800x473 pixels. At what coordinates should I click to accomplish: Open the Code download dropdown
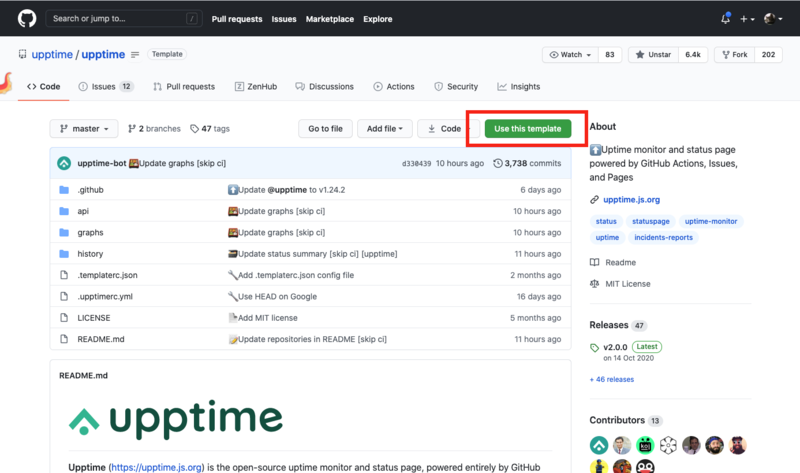[x=447, y=129]
